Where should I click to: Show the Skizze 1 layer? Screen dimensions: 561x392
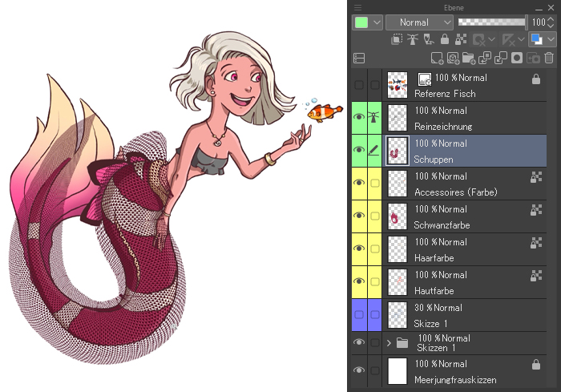coord(359,315)
